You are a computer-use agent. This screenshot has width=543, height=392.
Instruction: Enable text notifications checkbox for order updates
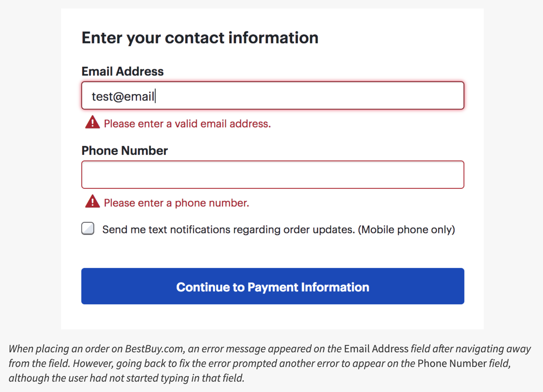88,229
